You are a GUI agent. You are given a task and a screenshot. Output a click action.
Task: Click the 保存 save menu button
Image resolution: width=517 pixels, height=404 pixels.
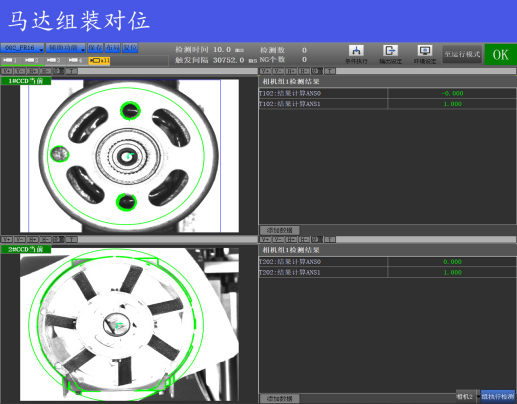point(96,48)
